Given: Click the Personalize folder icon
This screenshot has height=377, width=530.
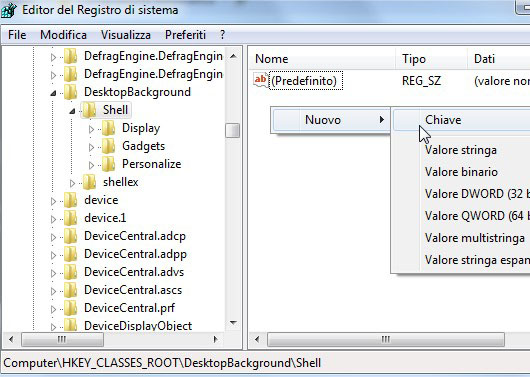Looking at the screenshot, I should [x=109, y=164].
